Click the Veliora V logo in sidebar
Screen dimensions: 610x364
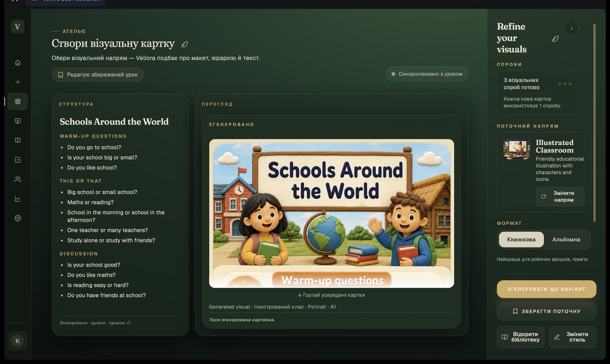(17, 27)
